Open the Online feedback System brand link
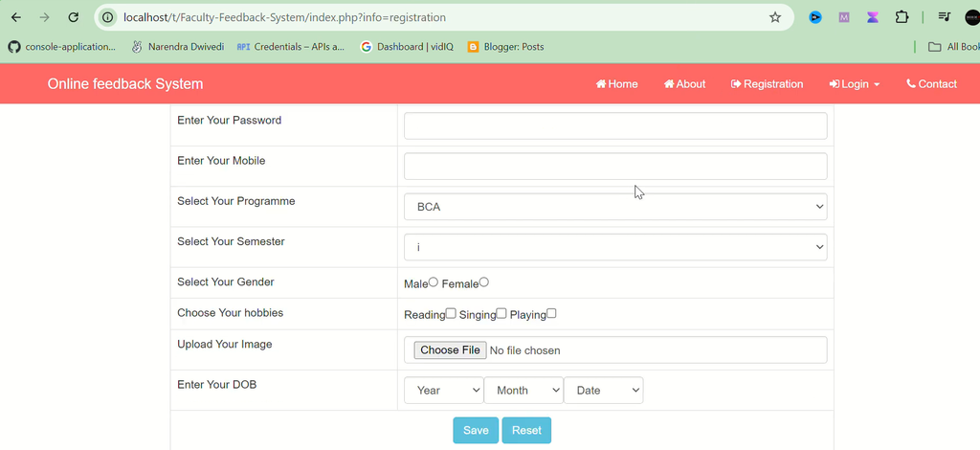 (125, 83)
